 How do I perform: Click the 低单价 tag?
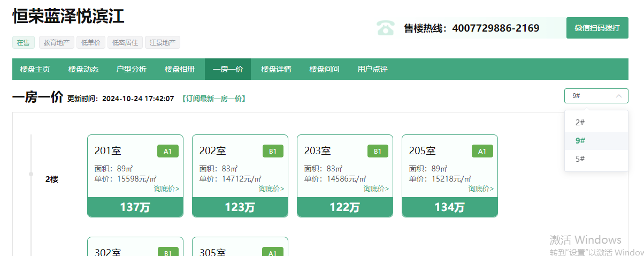90,42
